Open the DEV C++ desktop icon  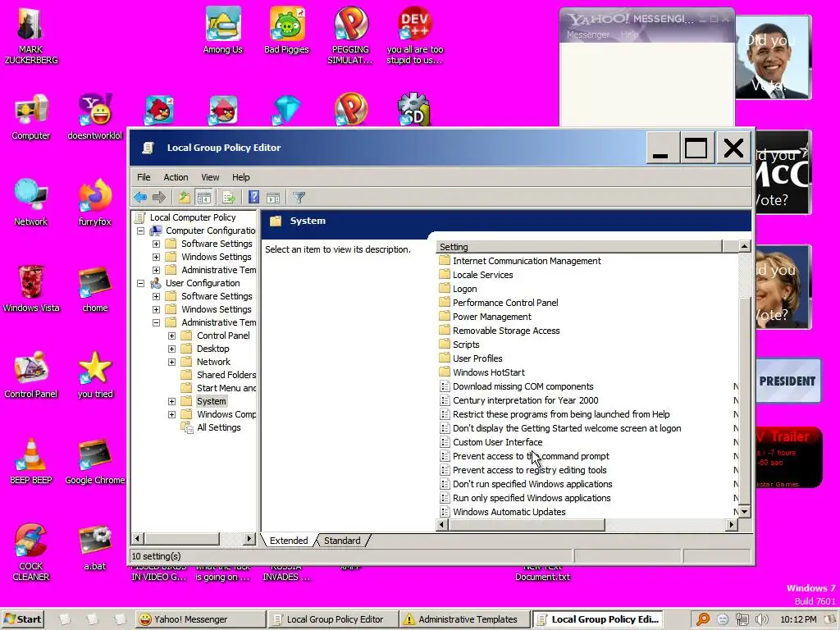coord(414,36)
